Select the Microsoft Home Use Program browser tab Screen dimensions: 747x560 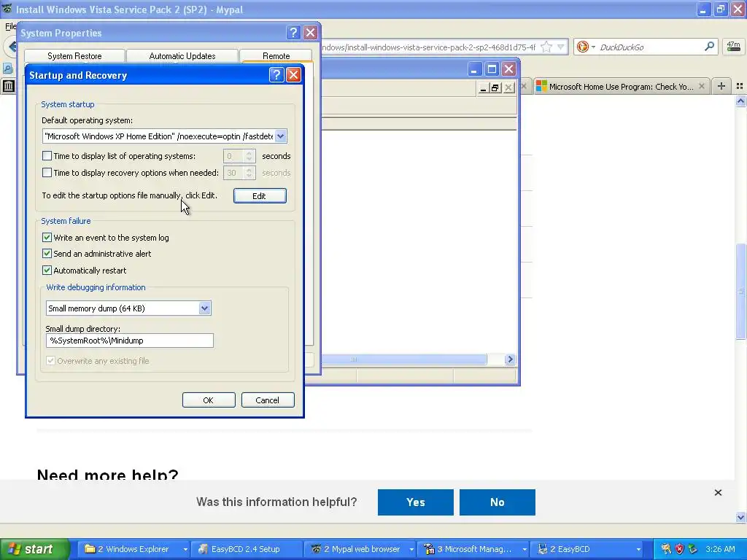(x=621, y=86)
